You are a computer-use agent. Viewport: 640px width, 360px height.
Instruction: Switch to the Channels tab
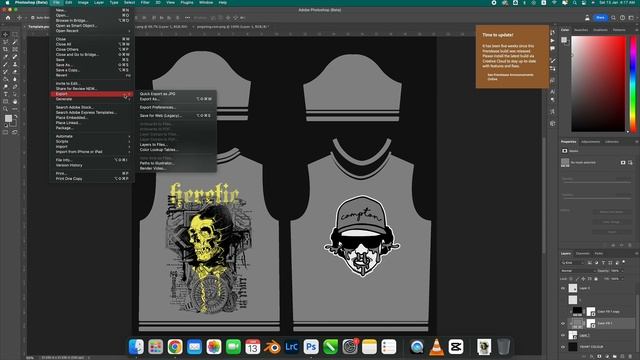point(582,253)
